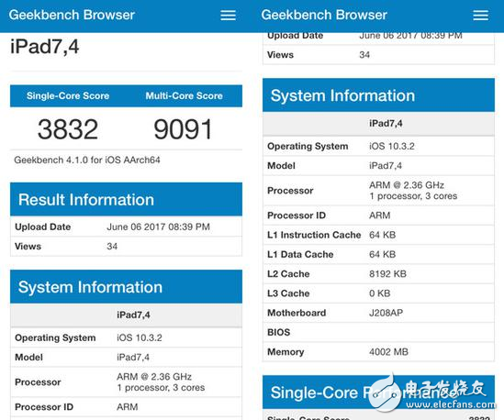Image resolution: width=504 pixels, height=420 pixels.
Task: Click the Result Information section header
Action: point(126,199)
